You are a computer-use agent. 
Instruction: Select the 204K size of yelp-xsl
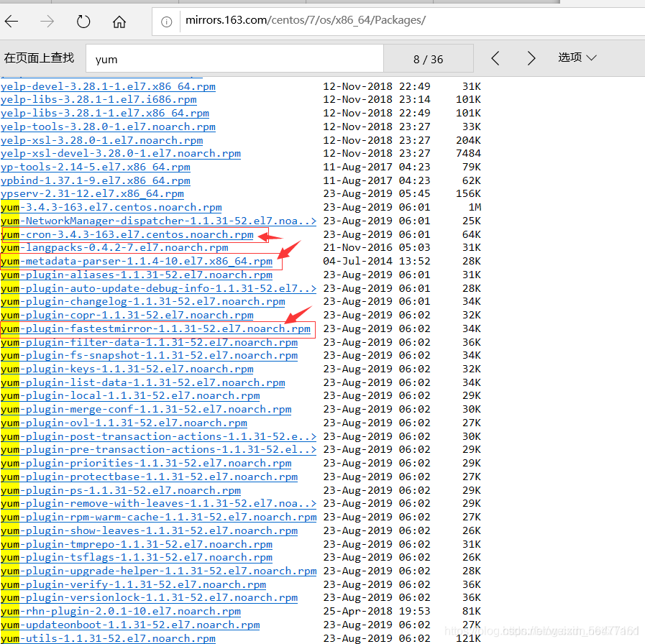click(x=469, y=140)
